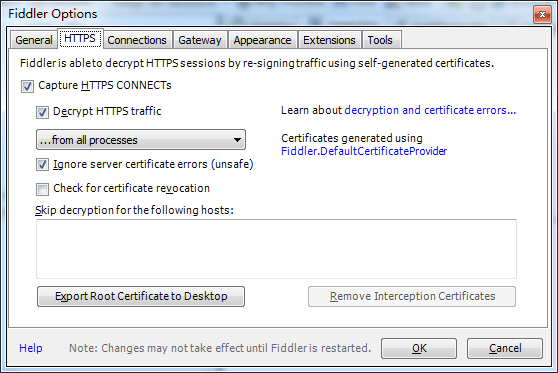Confirm with the OK button
The height and width of the screenshot is (373, 558).
(419, 348)
